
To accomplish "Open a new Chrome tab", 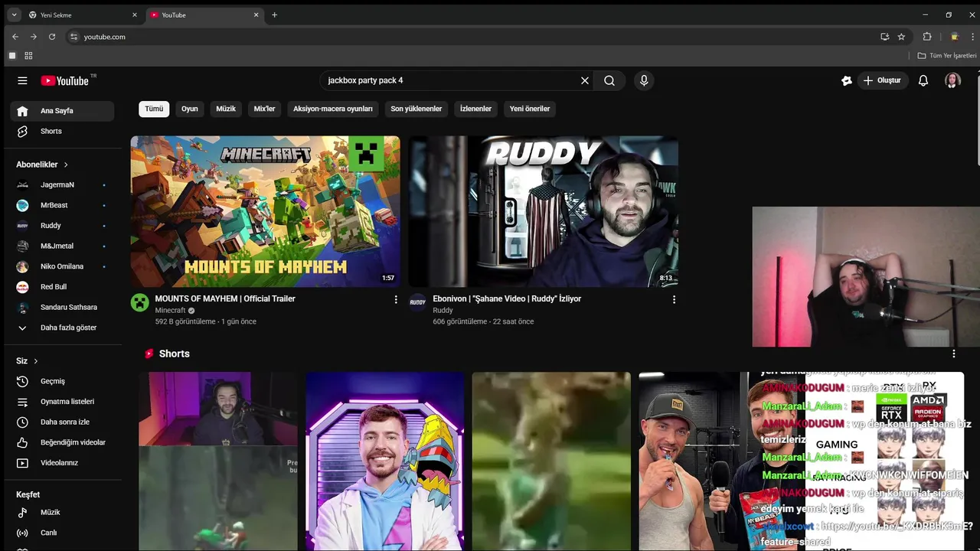I will point(275,15).
